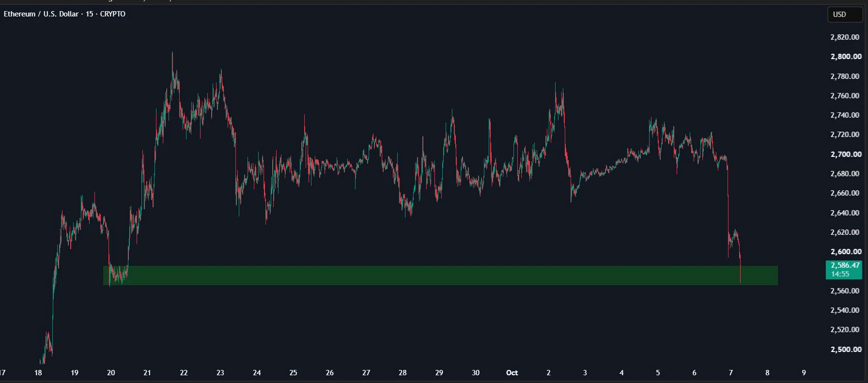Click date 28 on the time axis
Image resolution: width=868 pixels, height=383 pixels.
[x=403, y=373]
